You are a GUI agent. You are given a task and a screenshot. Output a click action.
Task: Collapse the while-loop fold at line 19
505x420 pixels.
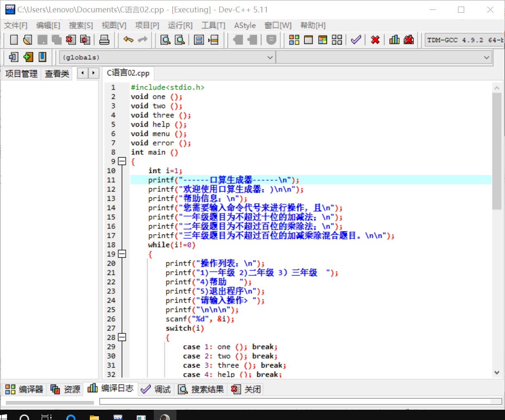coord(122,254)
